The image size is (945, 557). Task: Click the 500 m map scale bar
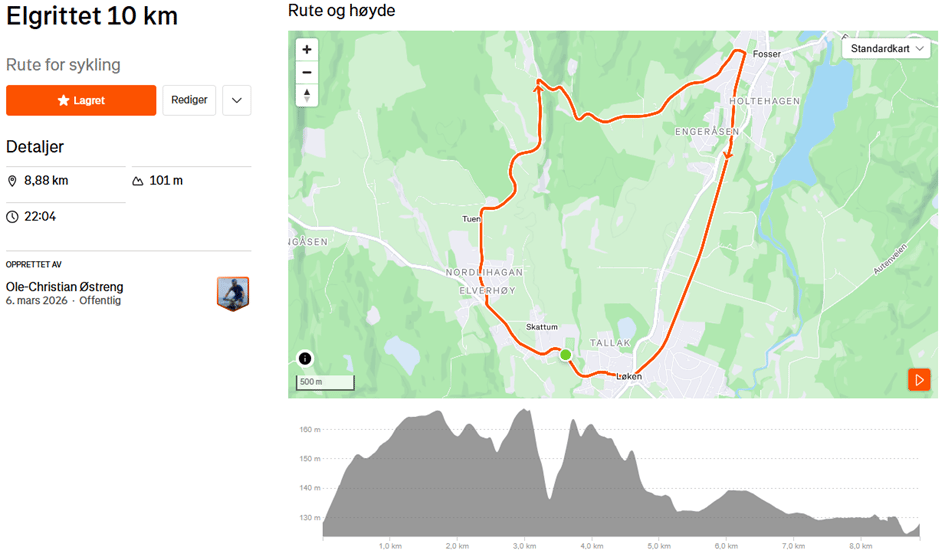tap(325, 382)
